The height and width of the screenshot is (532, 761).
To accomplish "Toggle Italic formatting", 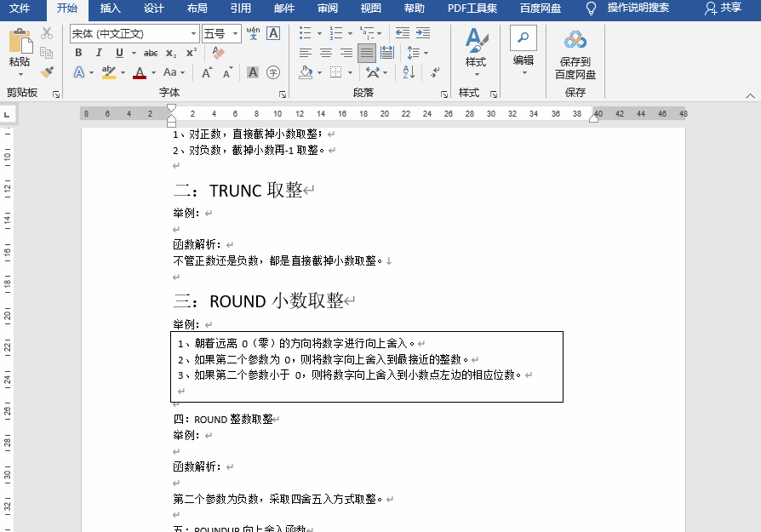I will tap(99, 53).
